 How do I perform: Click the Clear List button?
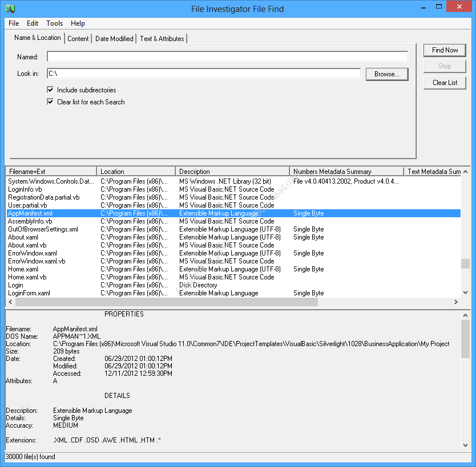coord(445,83)
